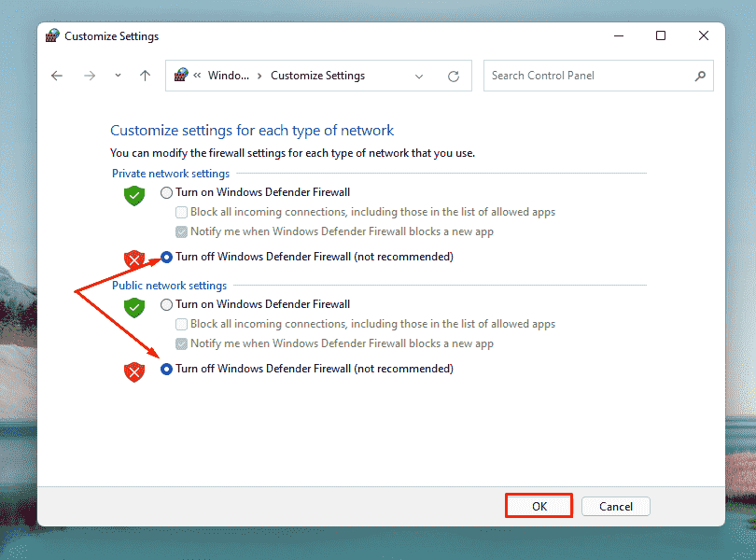Open breadcrumb chevron after 'Windo...'

click(x=259, y=77)
